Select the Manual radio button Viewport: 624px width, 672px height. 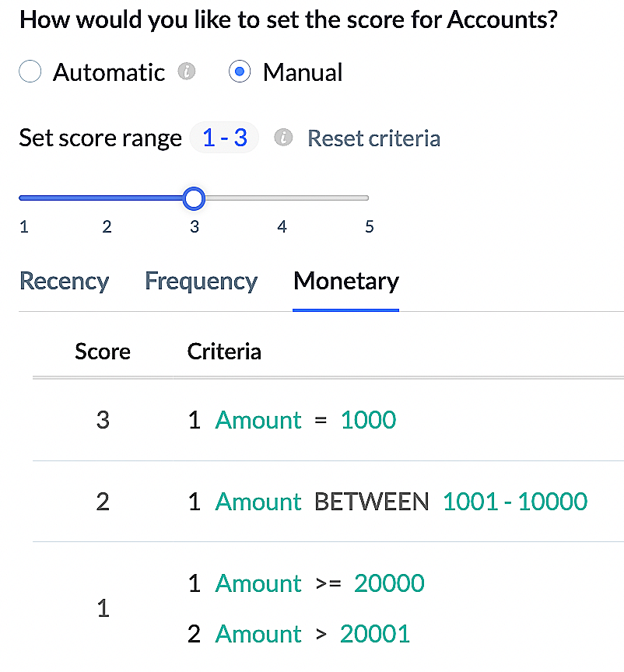tap(240, 72)
